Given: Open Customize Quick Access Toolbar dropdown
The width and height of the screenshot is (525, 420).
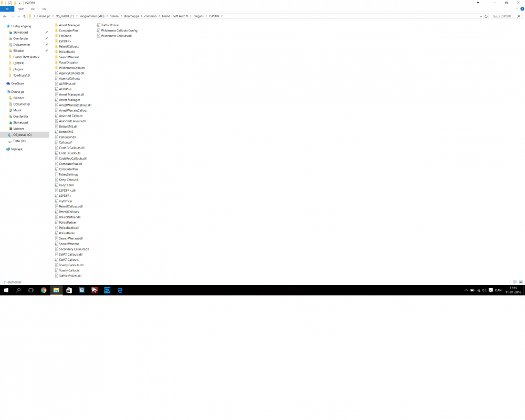Looking at the screenshot, I should pyautogui.click(x=19, y=3).
